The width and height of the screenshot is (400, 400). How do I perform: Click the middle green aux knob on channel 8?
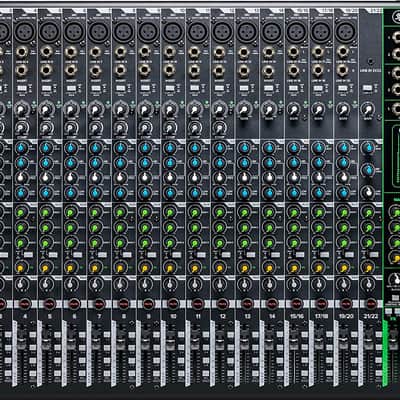coord(120,228)
